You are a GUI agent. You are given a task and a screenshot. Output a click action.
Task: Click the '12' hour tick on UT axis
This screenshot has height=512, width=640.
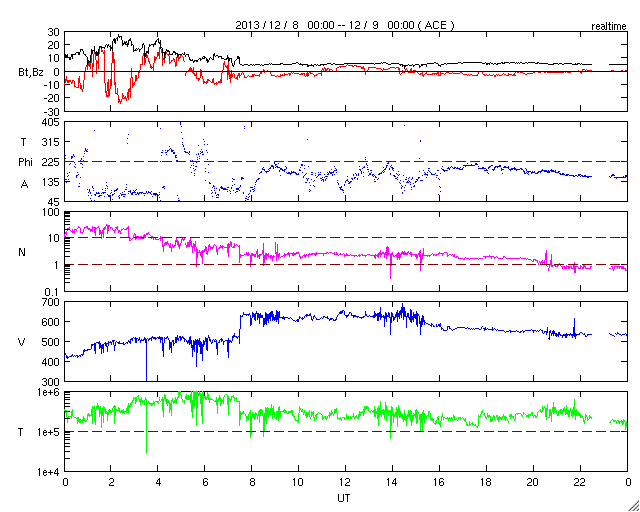pyautogui.click(x=345, y=482)
